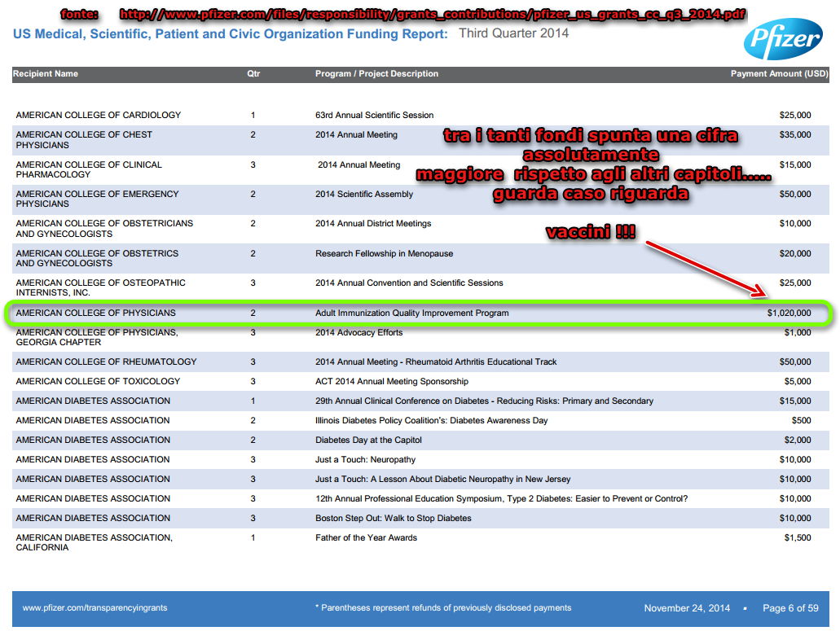Screen dimensions: 840x631
Task: Click the 'Third Quarter 2014' title text
Action: tap(514, 33)
